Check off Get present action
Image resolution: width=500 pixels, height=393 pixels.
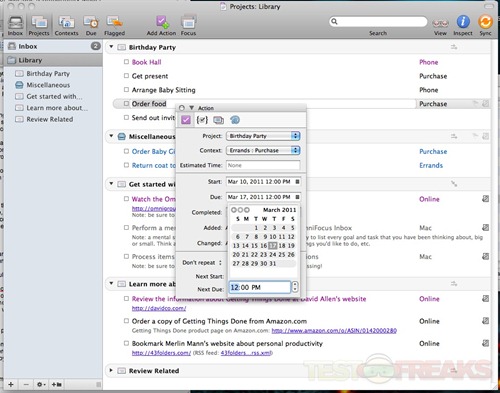[126, 76]
